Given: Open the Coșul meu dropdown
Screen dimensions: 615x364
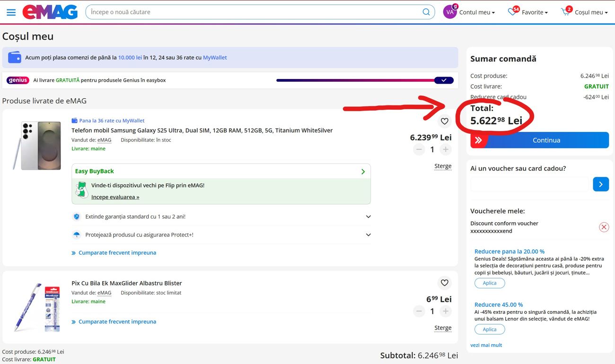Looking at the screenshot, I should (x=591, y=12).
